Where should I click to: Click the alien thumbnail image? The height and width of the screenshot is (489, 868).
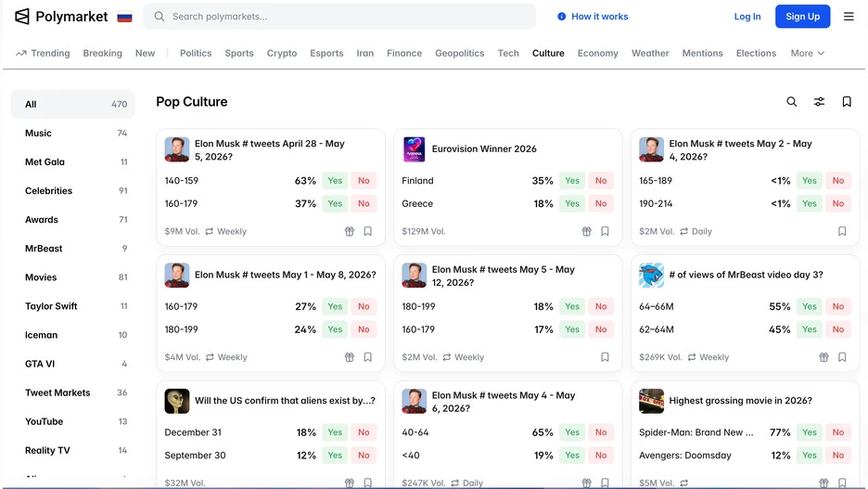[177, 401]
